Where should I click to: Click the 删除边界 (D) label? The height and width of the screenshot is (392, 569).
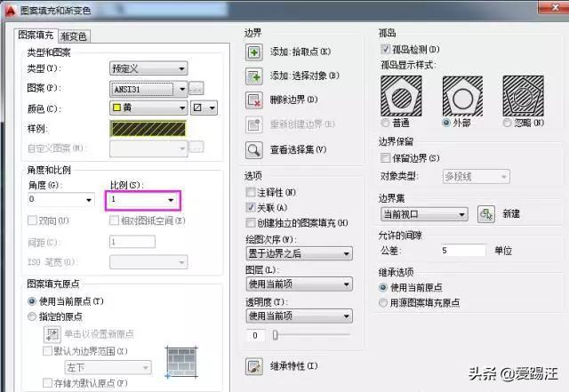293,100
